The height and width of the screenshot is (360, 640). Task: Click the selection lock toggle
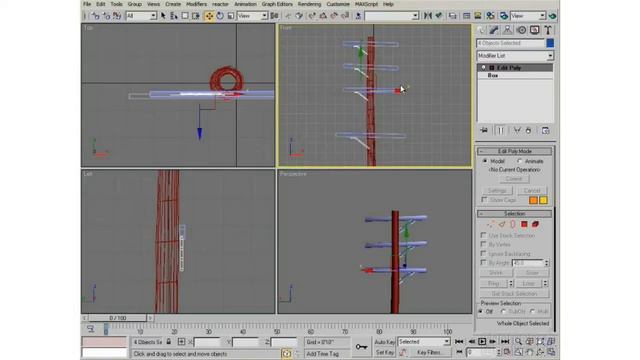pos(169,342)
